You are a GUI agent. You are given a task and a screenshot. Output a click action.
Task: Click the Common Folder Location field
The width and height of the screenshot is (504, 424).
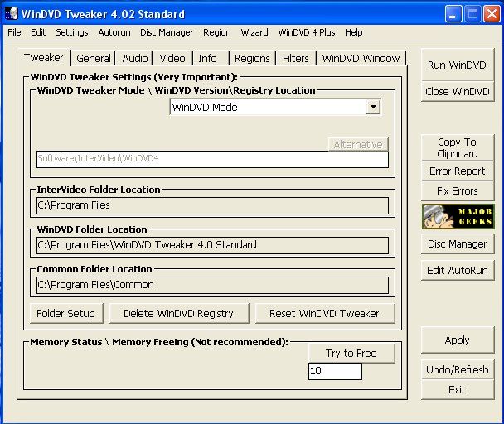pos(212,285)
